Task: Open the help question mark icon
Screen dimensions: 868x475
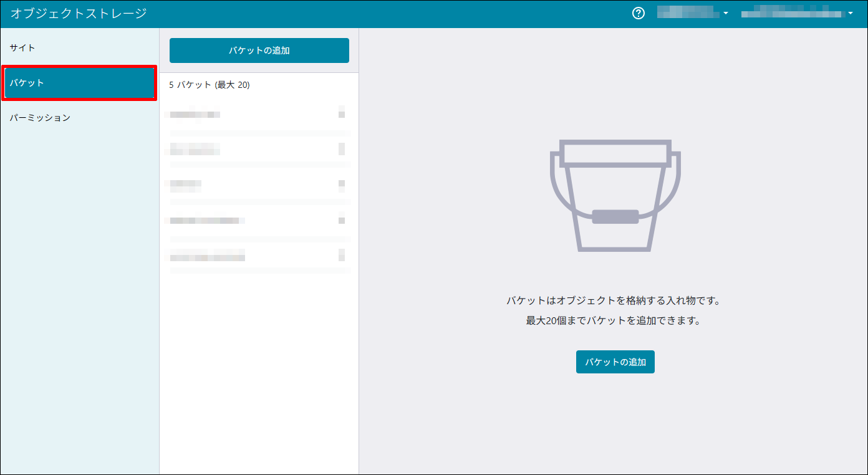Action: point(639,13)
